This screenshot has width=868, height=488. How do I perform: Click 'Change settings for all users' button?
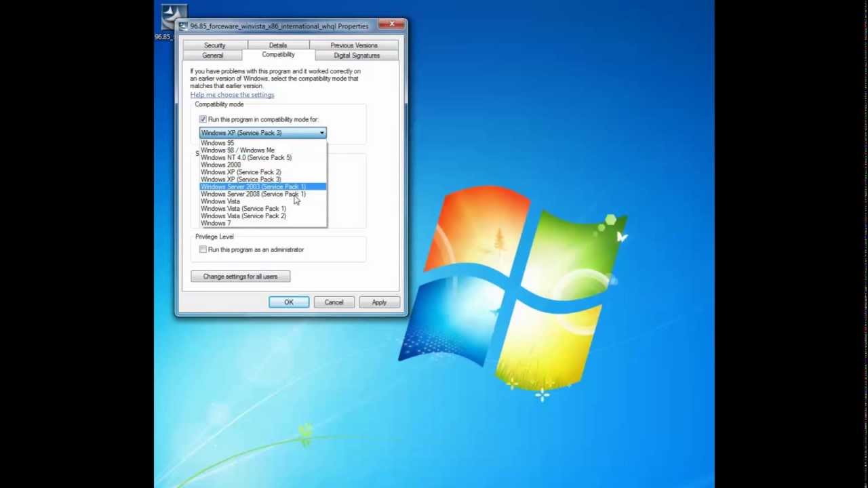(240, 277)
